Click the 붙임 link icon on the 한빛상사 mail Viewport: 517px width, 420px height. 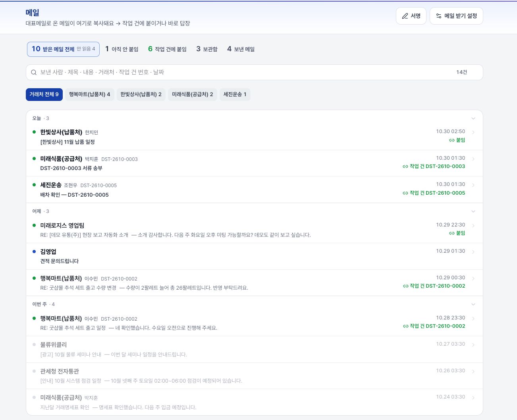click(x=451, y=140)
